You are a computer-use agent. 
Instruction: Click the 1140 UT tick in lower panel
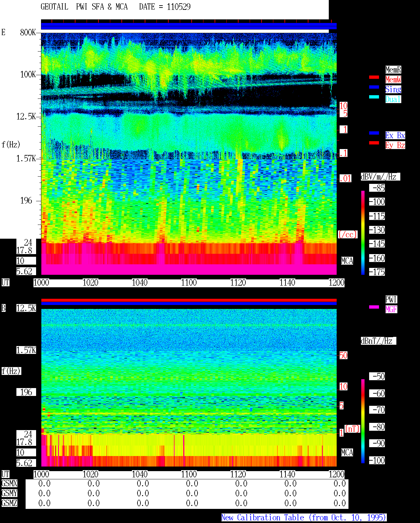click(x=287, y=474)
